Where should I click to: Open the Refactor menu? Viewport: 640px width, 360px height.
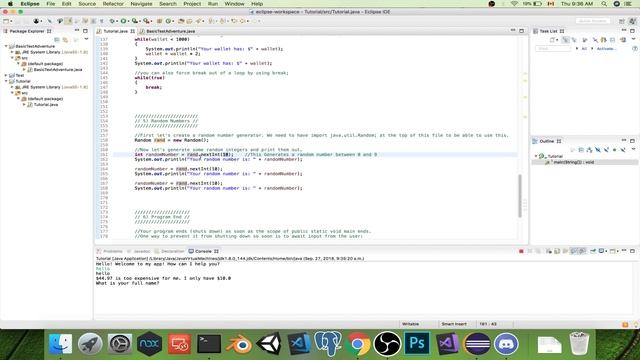pos(113,4)
